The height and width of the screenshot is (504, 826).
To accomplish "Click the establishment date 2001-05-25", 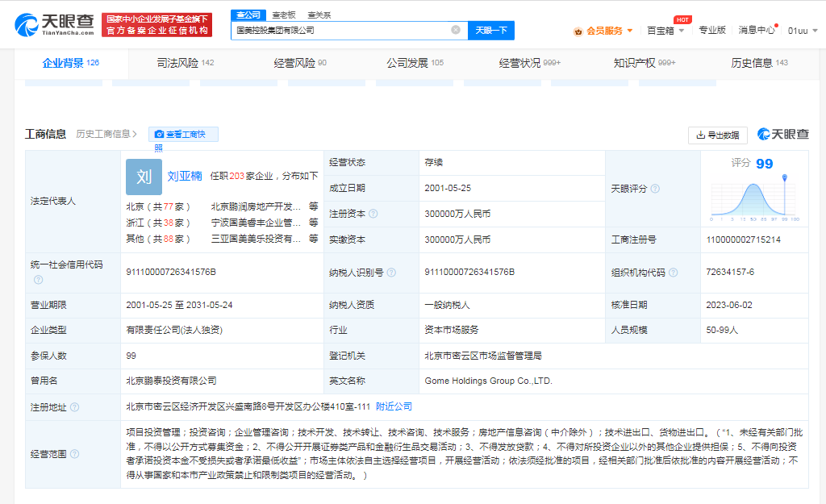I will (x=448, y=188).
